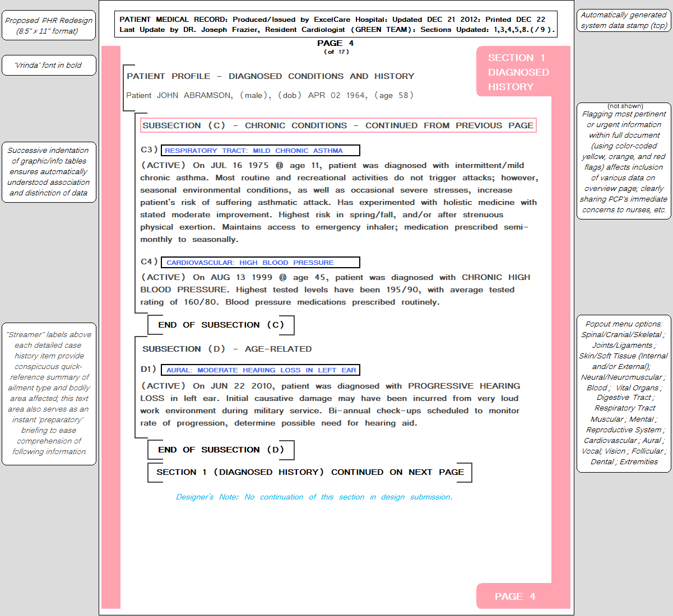This screenshot has height=616, width=673.
Task: Click 'Reproductive System' in the popout options list
Action: tap(625, 430)
